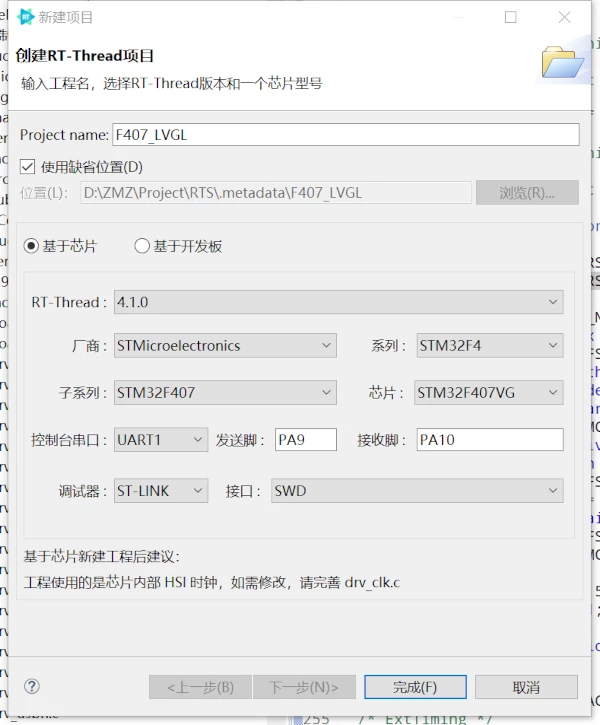
Task: Click the RT-Thread : label
Action: [69, 302]
